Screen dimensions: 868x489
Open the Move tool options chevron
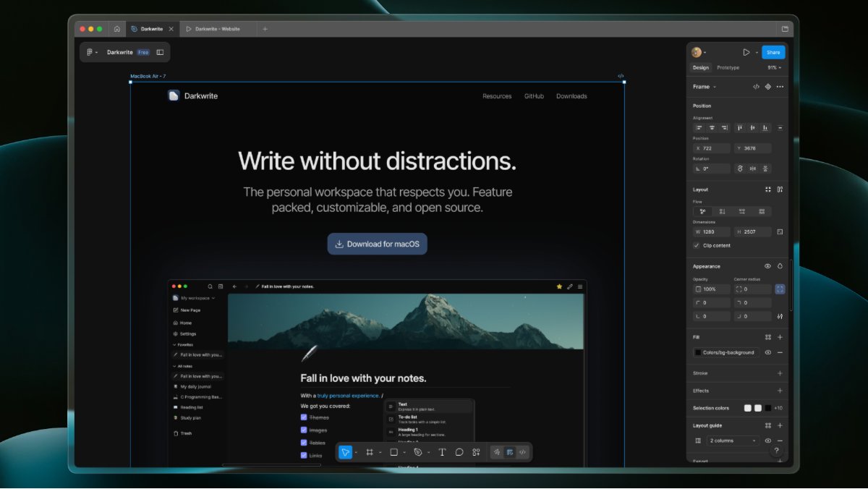point(356,453)
